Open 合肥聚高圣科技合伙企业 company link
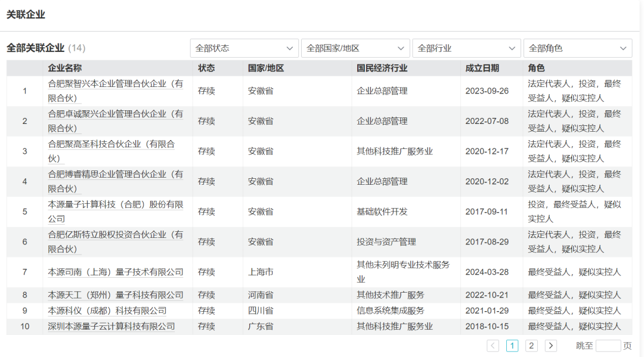This screenshot has width=644, height=357. pos(112,151)
